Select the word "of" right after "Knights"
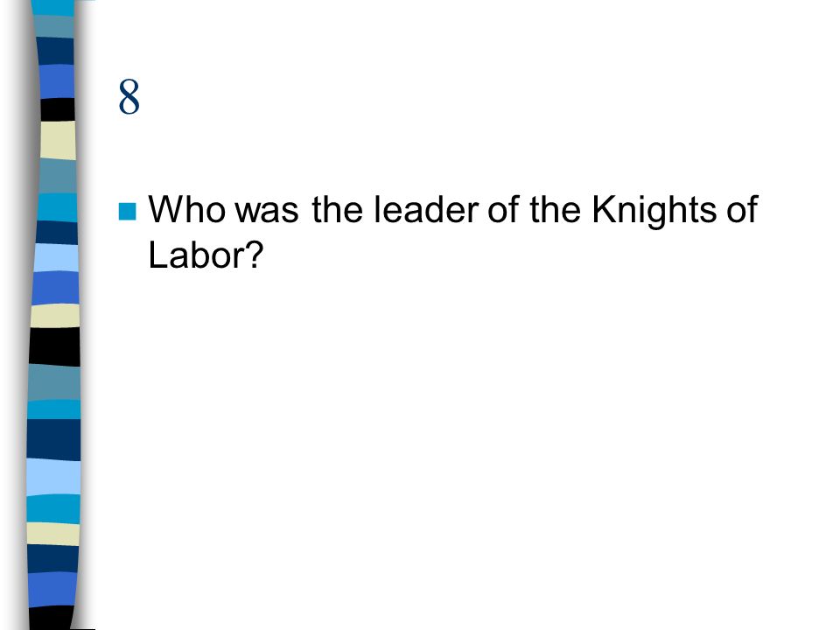 pos(742,209)
